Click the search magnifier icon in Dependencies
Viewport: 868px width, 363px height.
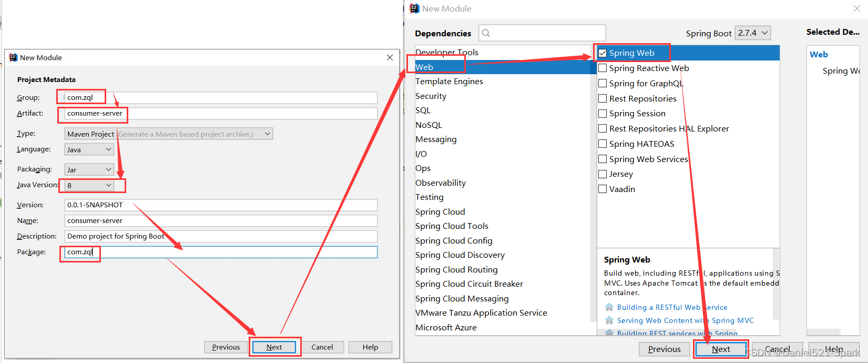click(486, 33)
